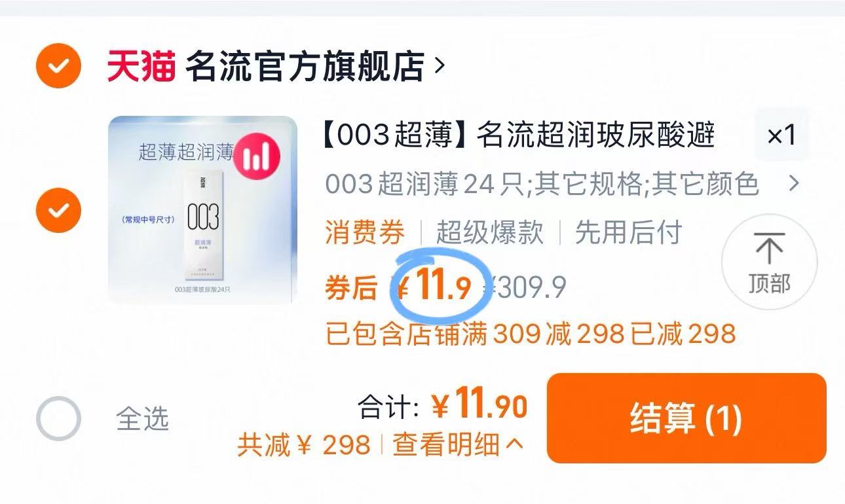Select the 全选 radio circle
This screenshot has height=504, width=845.
58,418
